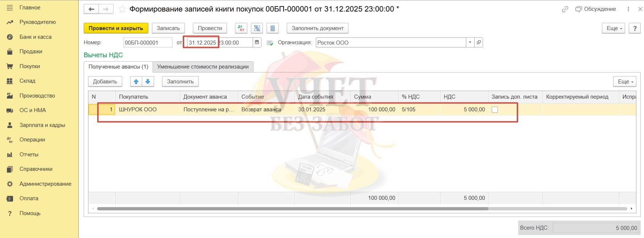
Task: Click the Номер input field
Action: 148,42
